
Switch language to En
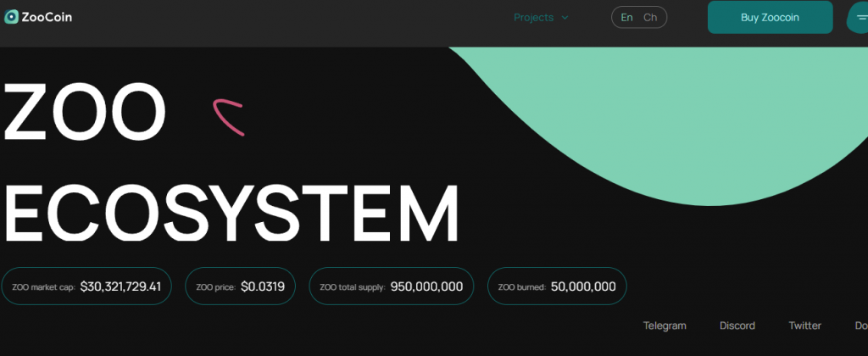(626, 17)
